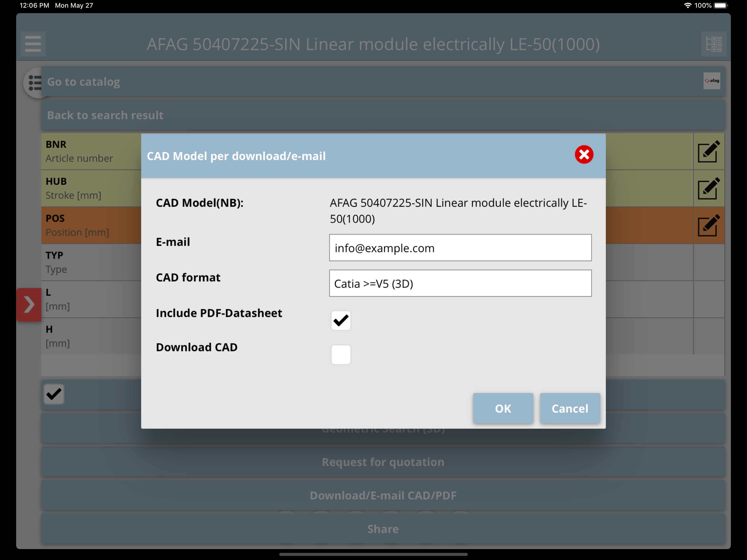Tap the afag logo thumbnail
Image resolution: width=747 pixels, height=560 pixels.
711,81
